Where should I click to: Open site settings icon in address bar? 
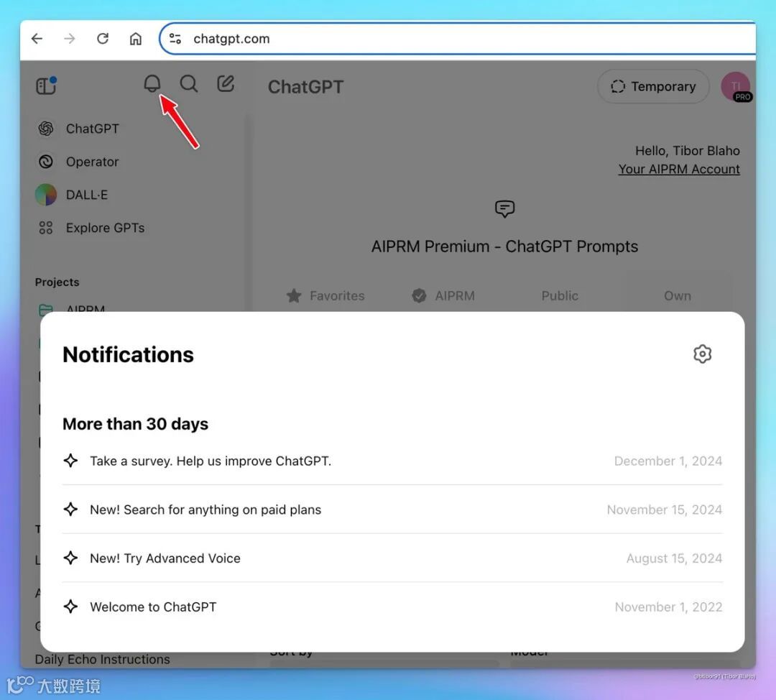point(175,39)
